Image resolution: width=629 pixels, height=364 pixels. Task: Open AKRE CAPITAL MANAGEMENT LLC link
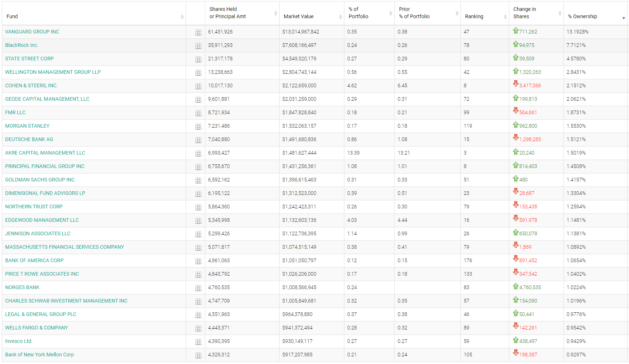[45, 153]
